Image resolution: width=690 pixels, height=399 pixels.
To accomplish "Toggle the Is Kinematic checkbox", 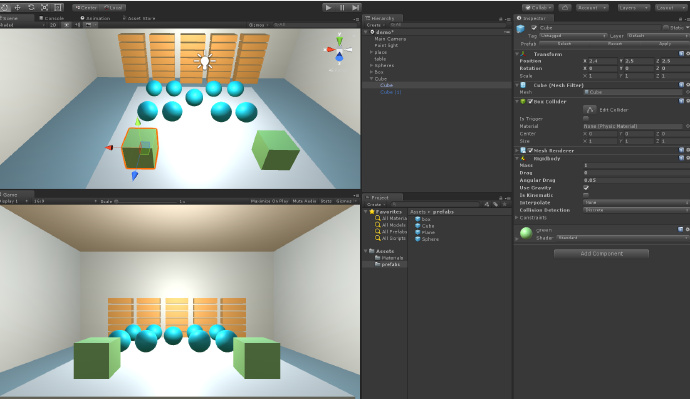I will coord(586,195).
